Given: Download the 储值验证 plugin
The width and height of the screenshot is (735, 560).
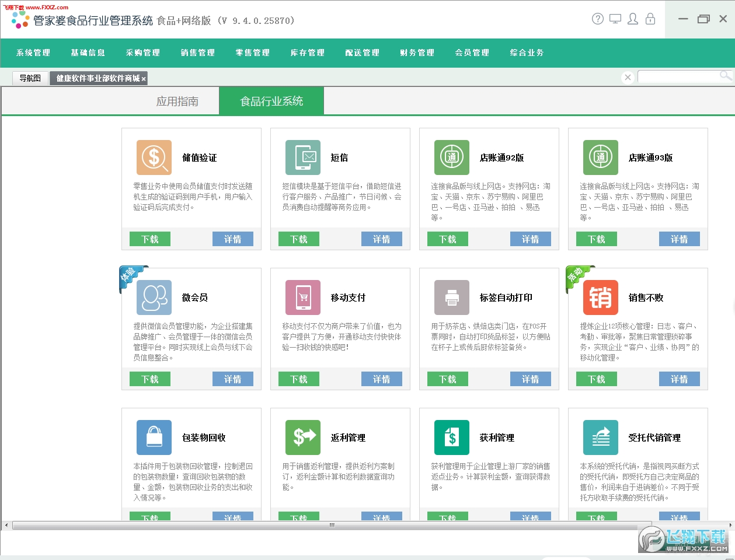Looking at the screenshot, I should 149,239.
